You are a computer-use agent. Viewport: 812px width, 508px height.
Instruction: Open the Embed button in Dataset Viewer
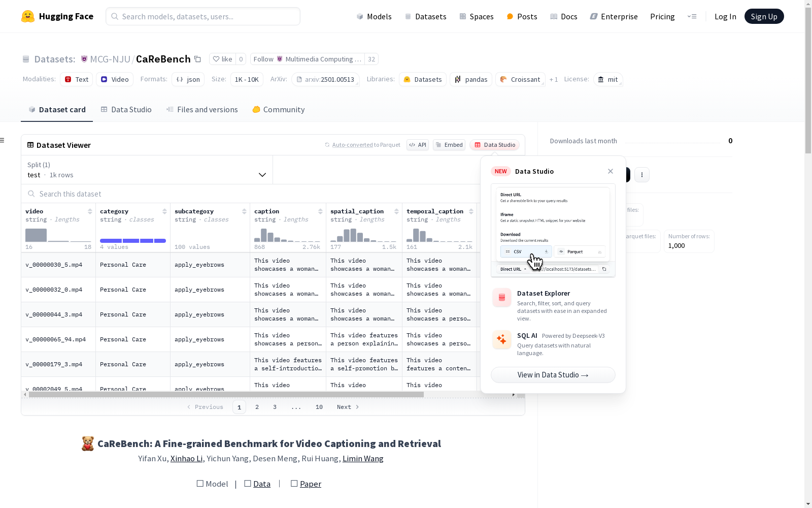(449, 145)
